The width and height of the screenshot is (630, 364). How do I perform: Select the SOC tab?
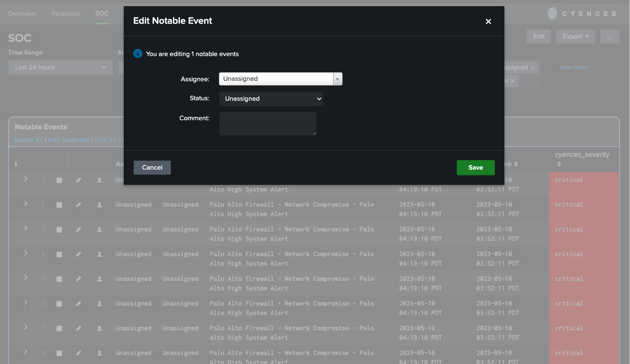(x=102, y=13)
